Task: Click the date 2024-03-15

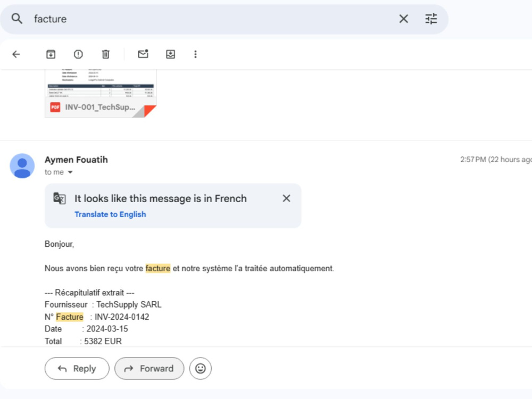Action: 107,329
